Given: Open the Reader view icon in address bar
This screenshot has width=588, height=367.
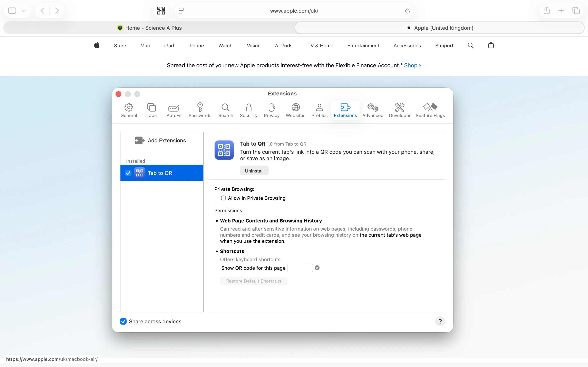Looking at the screenshot, I should pos(181,11).
